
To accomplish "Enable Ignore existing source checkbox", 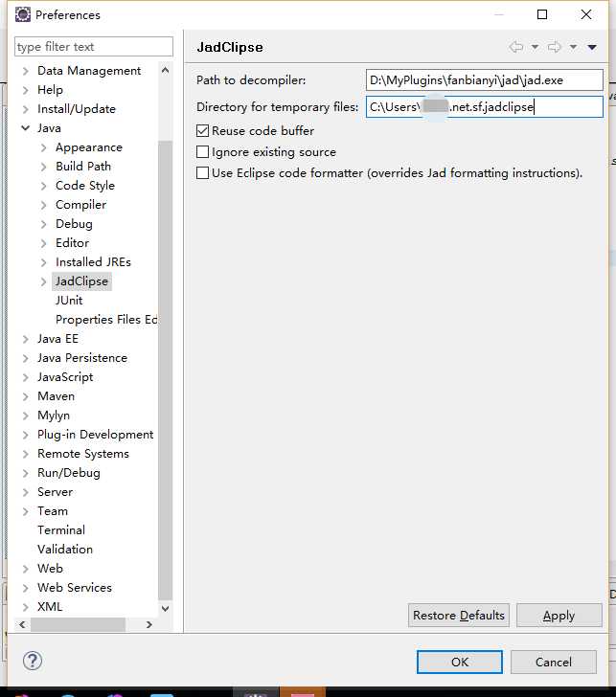I will pos(202,152).
